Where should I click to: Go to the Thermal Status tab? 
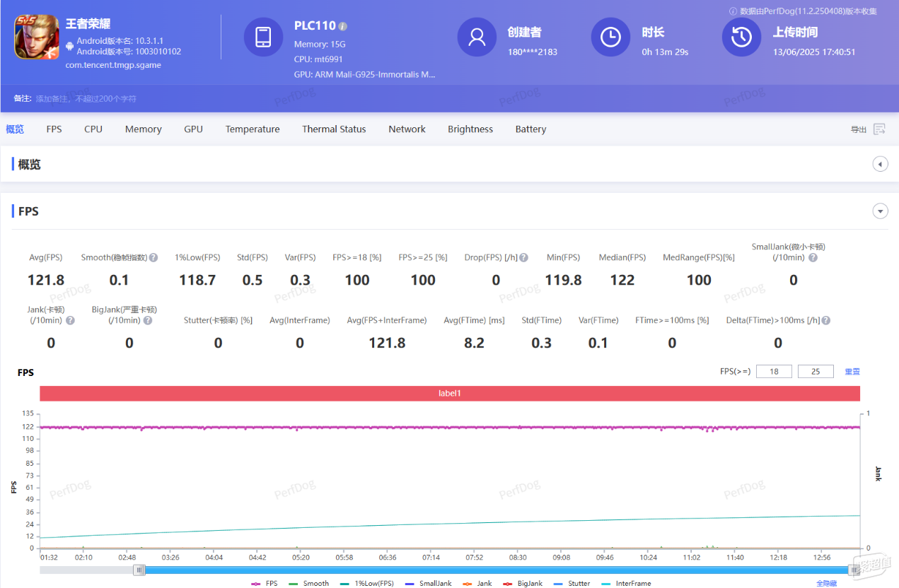334,129
